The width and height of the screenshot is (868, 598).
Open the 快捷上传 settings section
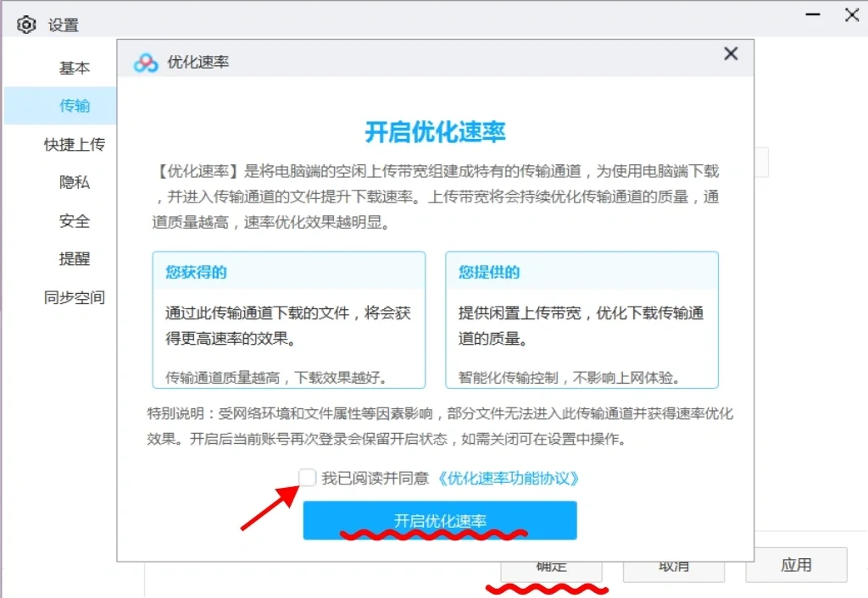[x=74, y=144]
